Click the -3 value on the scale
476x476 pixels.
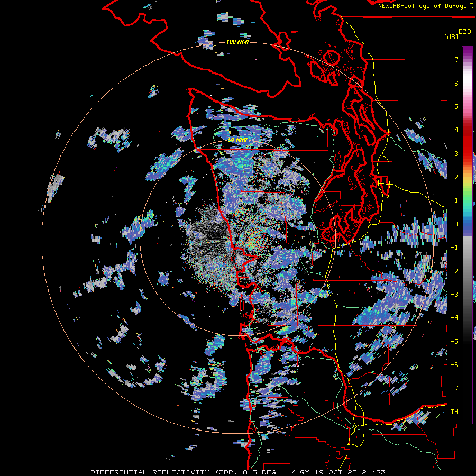[454, 295]
